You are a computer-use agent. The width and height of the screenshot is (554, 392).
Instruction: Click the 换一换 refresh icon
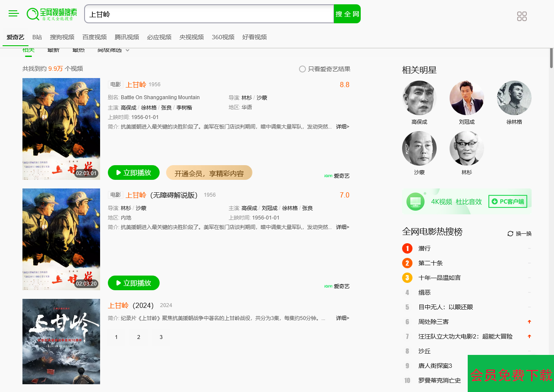[510, 234]
